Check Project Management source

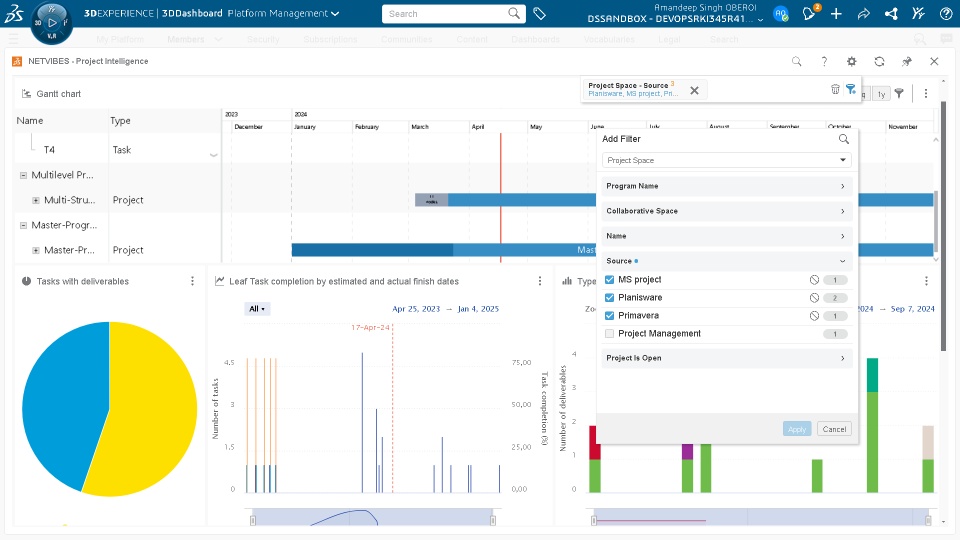click(609, 334)
